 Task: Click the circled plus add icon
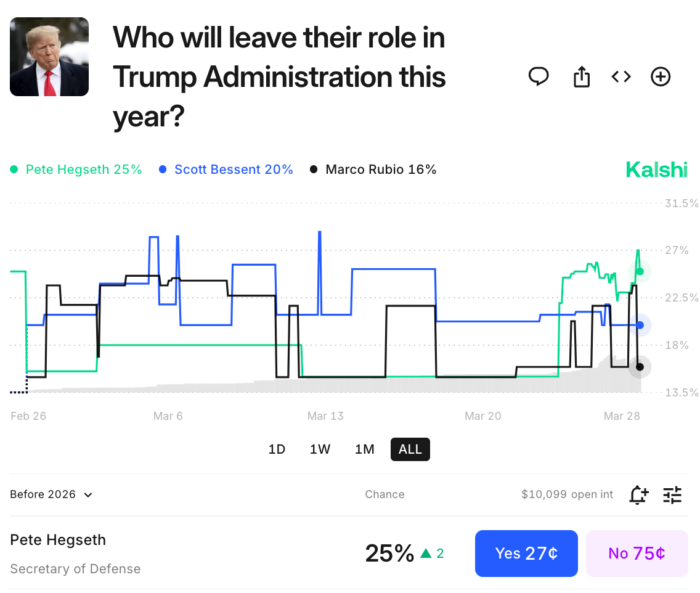[661, 77]
